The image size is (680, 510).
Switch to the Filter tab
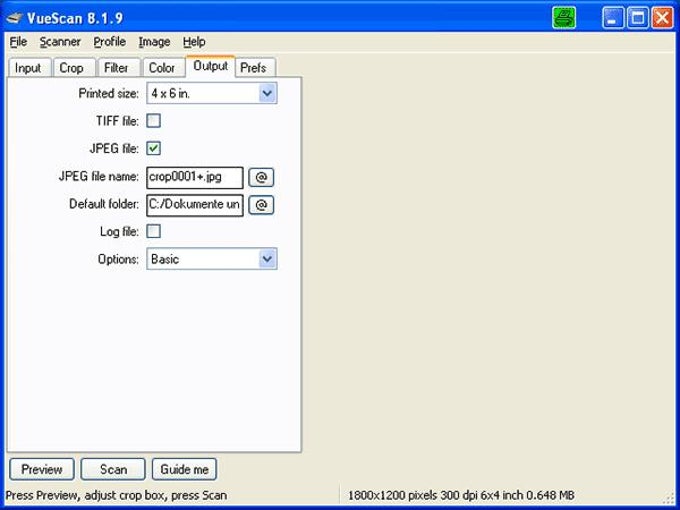tap(118, 68)
